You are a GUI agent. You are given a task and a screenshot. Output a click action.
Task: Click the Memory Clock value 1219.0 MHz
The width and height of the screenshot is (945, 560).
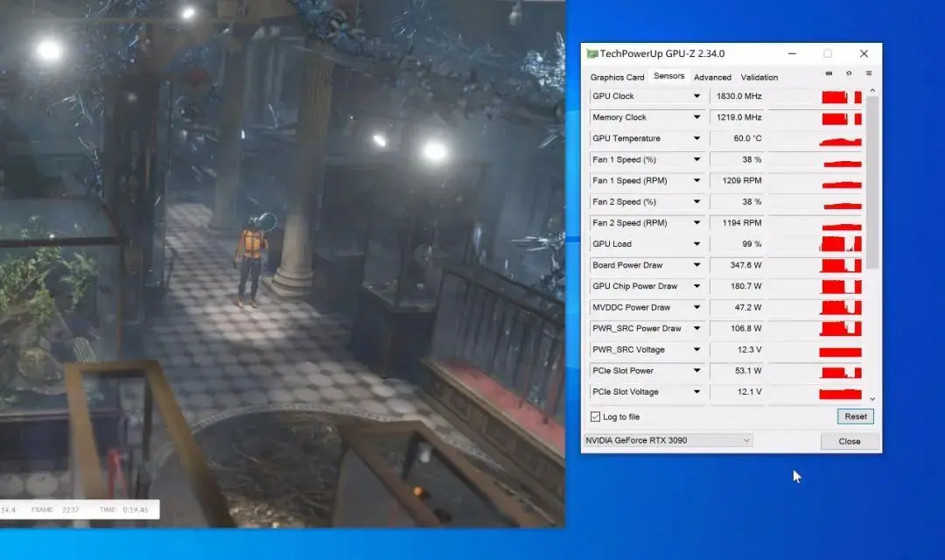737,117
